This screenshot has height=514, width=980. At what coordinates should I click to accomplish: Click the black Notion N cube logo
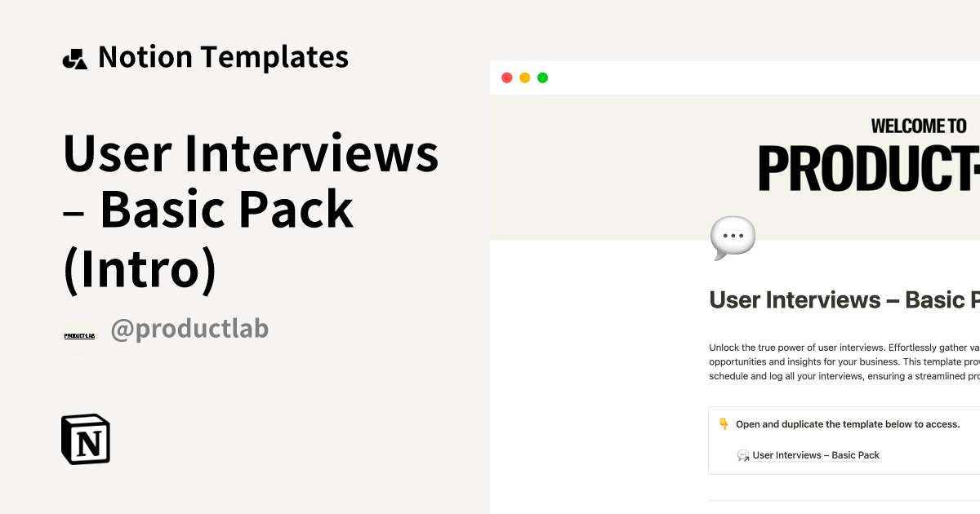tap(85, 439)
